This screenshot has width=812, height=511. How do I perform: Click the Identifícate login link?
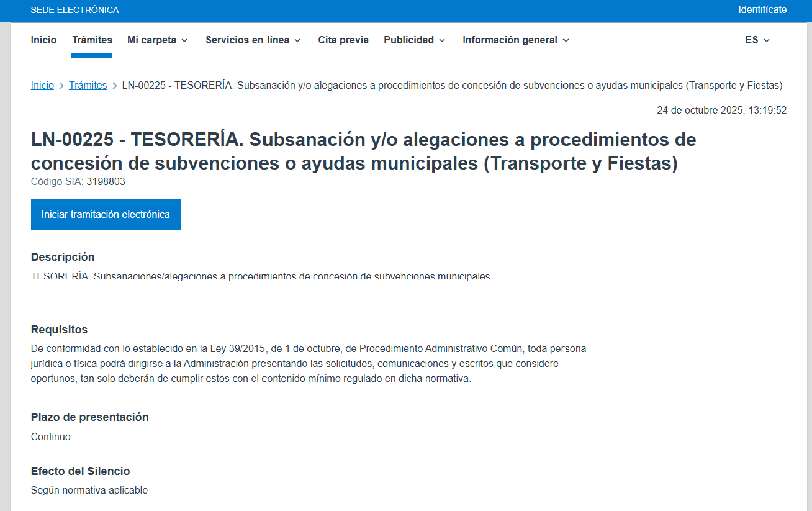click(x=762, y=10)
